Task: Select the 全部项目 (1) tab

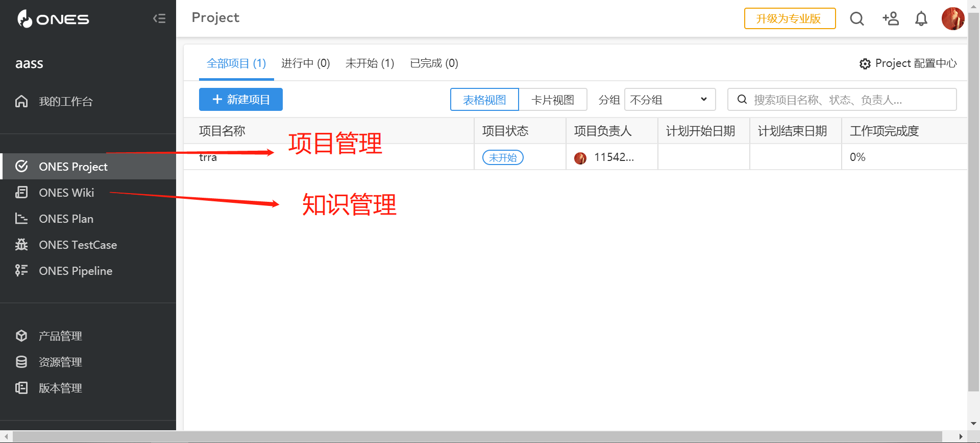Action: tap(236, 63)
